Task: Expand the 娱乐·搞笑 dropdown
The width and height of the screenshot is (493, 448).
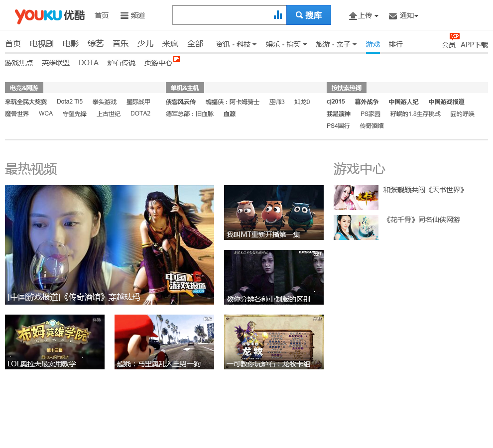Action: (x=286, y=44)
